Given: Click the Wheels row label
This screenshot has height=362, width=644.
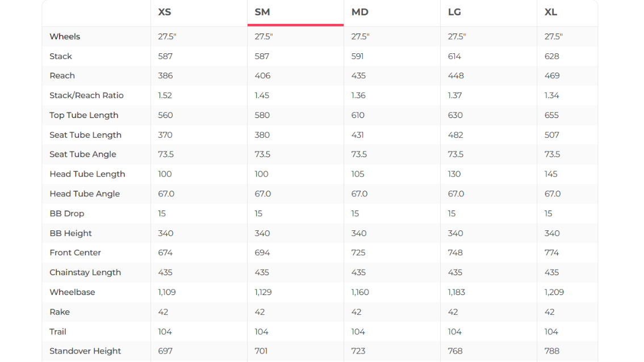Looking at the screenshot, I should click(65, 36).
